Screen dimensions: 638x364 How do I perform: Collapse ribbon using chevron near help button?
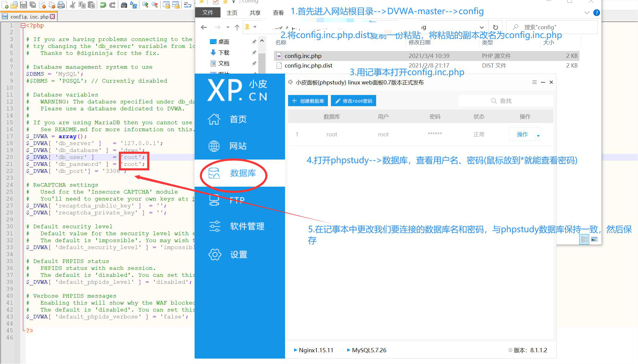pyautogui.click(x=587, y=13)
